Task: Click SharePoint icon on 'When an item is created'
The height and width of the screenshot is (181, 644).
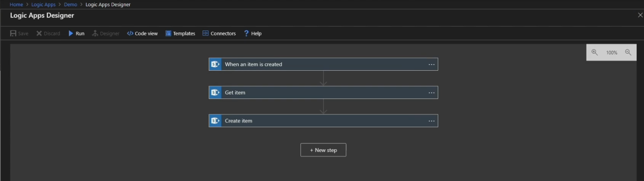Action: tap(215, 64)
